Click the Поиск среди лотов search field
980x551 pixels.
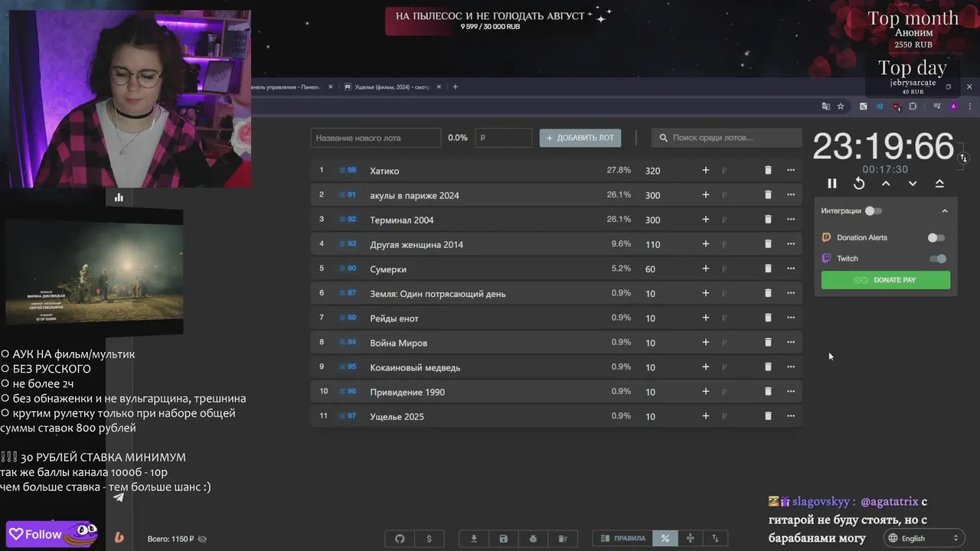click(x=727, y=138)
